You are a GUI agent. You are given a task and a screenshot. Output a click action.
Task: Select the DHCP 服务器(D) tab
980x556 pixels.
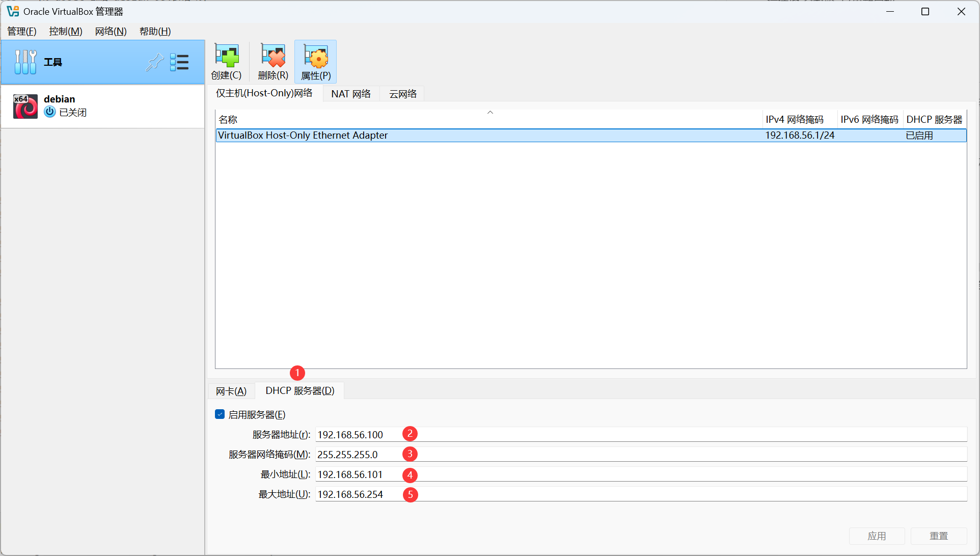point(300,390)
